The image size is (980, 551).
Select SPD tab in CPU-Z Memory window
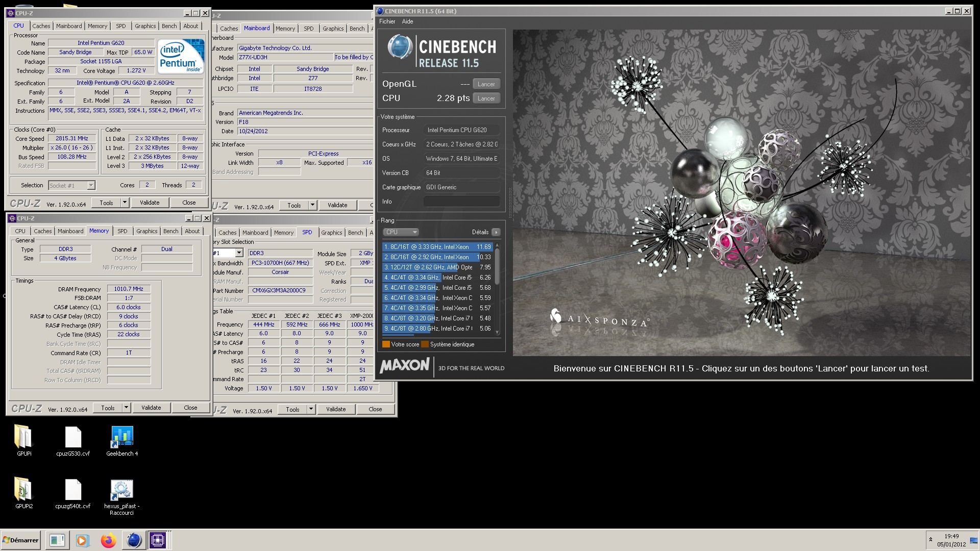pos(122,231)
